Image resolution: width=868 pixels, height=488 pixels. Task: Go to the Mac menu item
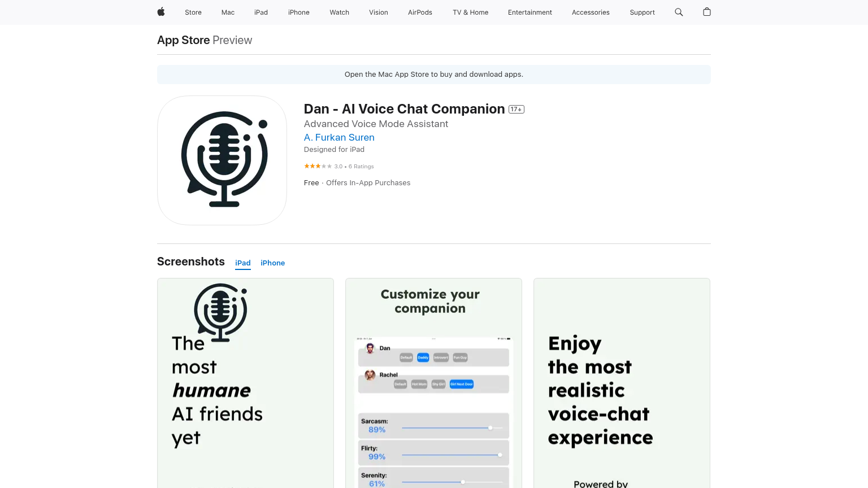pyautogui.click(x=228, y=12)
